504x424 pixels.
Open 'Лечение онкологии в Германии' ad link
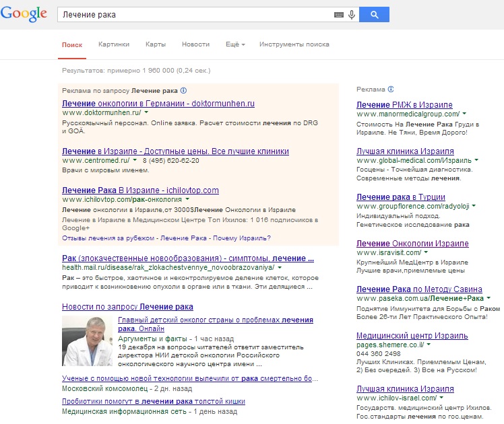(158, 104)
